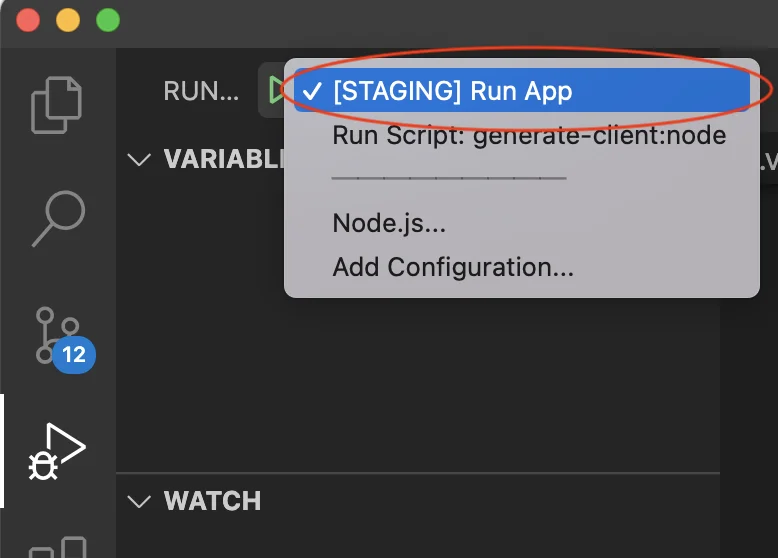Image resolution: width=778 pixels, height=558 pixels.
Task: Collapse the WATCH section
Action: 139,501
